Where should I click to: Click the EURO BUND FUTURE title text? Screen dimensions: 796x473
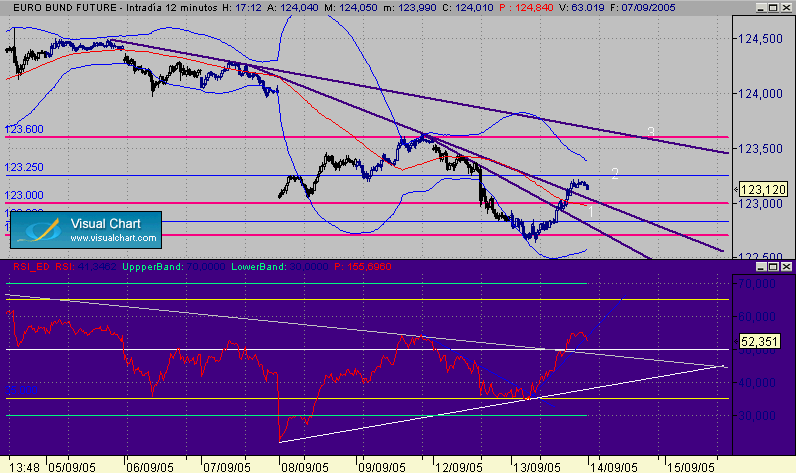point(65,8)
